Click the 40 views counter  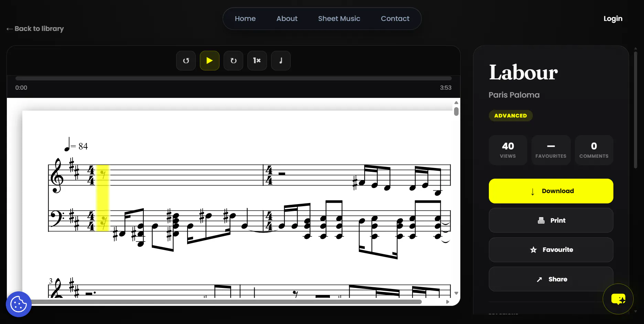tap(508, 150)
